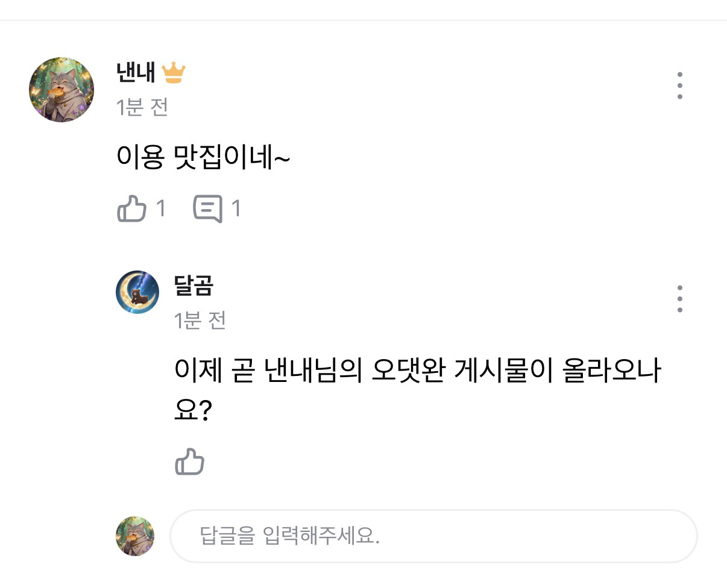Open 낸내's profile picture
Image resolution: width=727 pixels, height=588 pixels.
[x=61, y=89]
